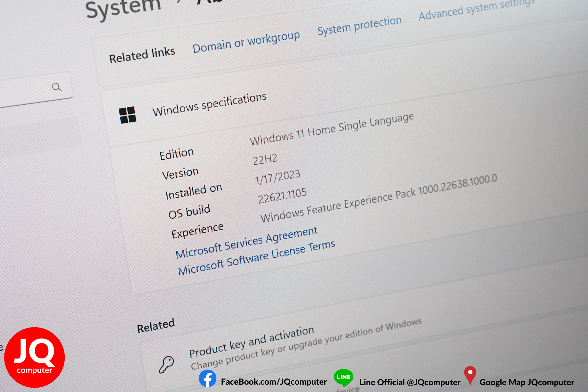Open Advanced system settings link
The image size is (588, 392).
(477, 10)
